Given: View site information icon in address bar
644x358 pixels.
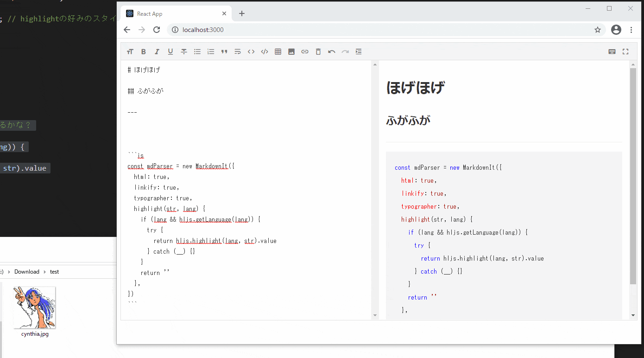Looking at the screenshot, I should tap(175, 30).
